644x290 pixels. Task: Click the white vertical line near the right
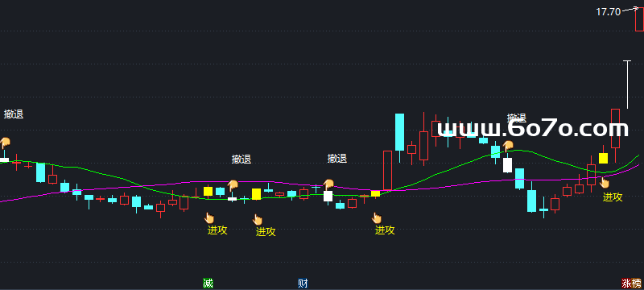pyautogui.click(x=627, y=85)
